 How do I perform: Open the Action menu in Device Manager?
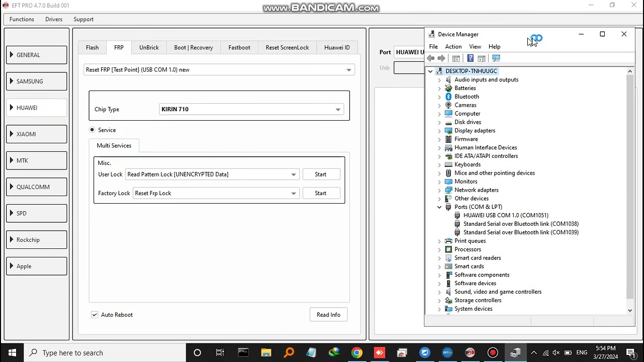[453, 46]
